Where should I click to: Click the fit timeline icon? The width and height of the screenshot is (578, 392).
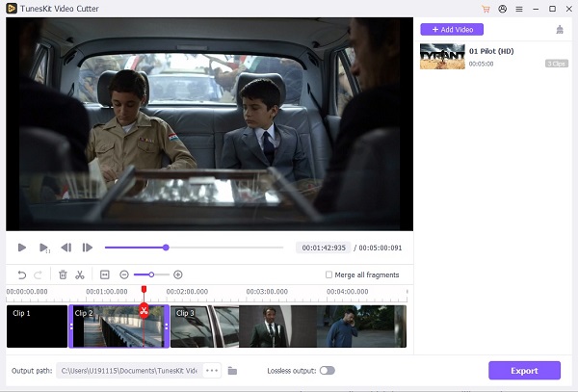105,274
